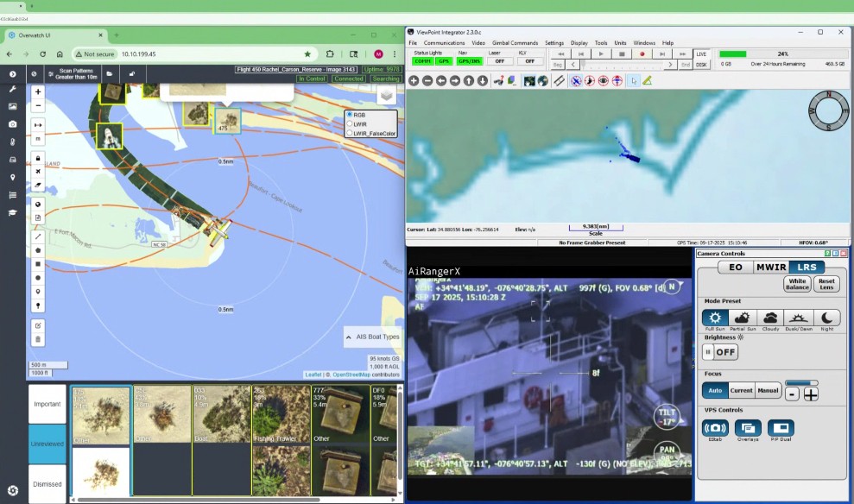Screen dimensions: 854x504
Task: Zoom in on the Overwatch map
Action: tap(38, 92)
